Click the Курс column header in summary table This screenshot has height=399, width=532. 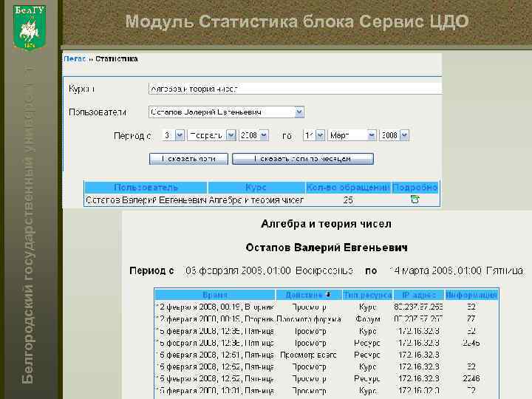pyautogui.click(x=256, y=187)
